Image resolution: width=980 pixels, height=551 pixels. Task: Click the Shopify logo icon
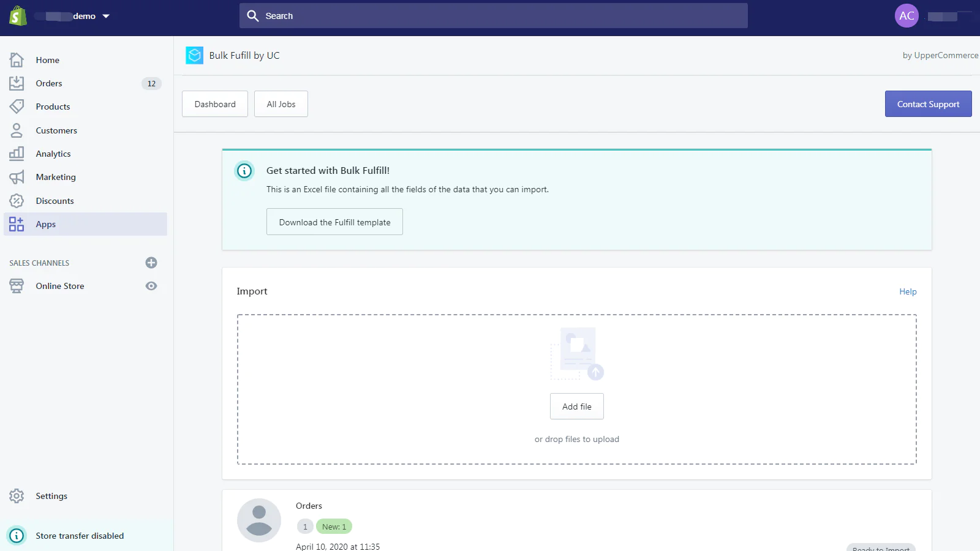pos(18,16)
